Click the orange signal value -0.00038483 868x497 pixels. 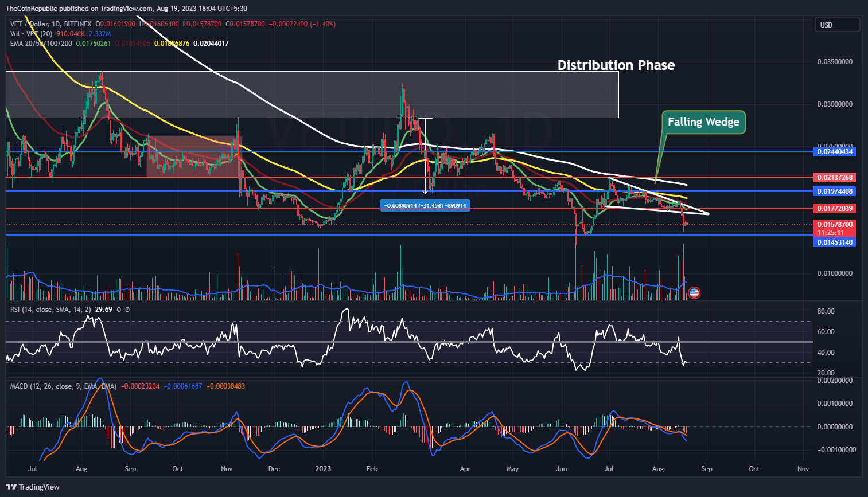225,386
